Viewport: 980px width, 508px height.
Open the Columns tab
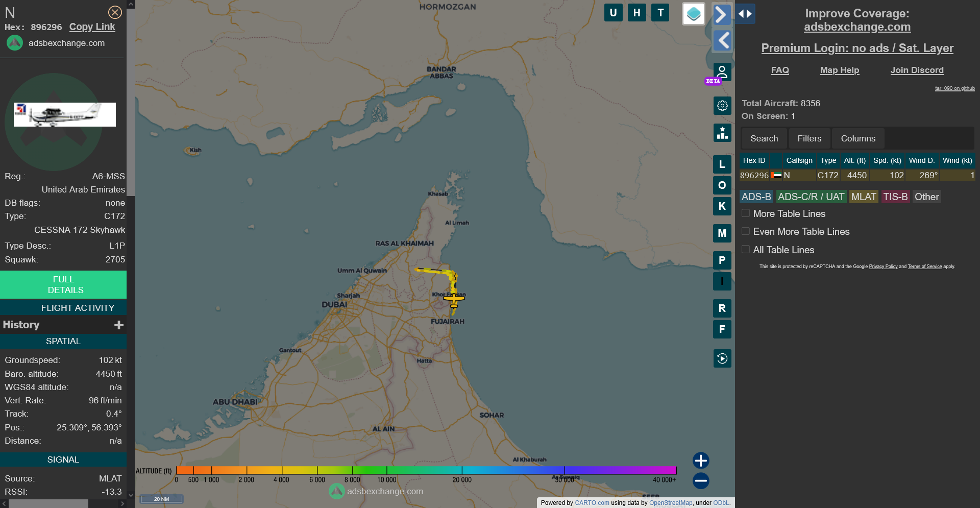[x=858, y=138]
